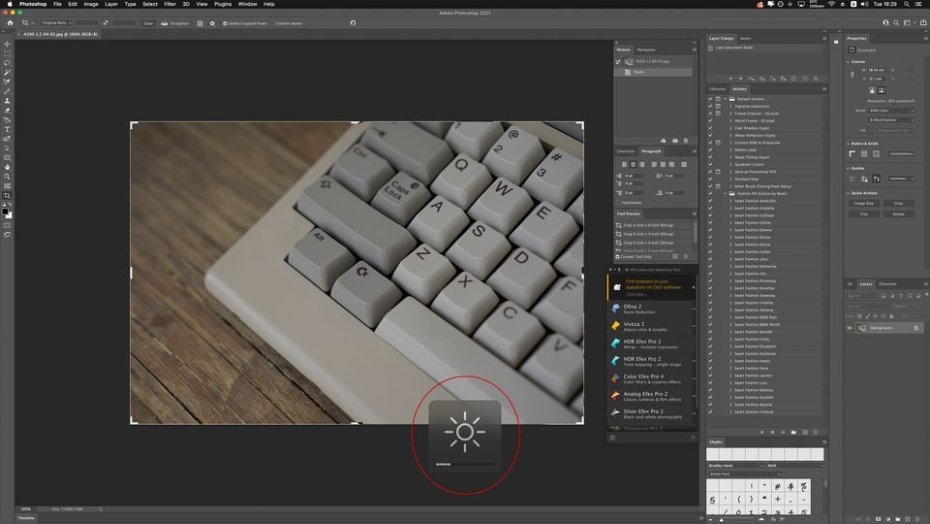Create new snapshot camera icon in History
This screenshot has width=930, height=524.
coord(675,141)
